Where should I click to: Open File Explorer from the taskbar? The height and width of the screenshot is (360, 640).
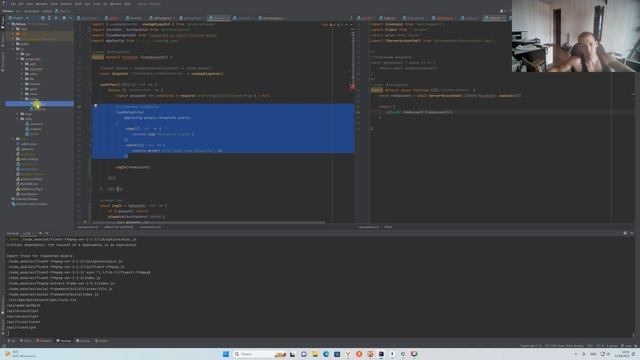point(315,354)
